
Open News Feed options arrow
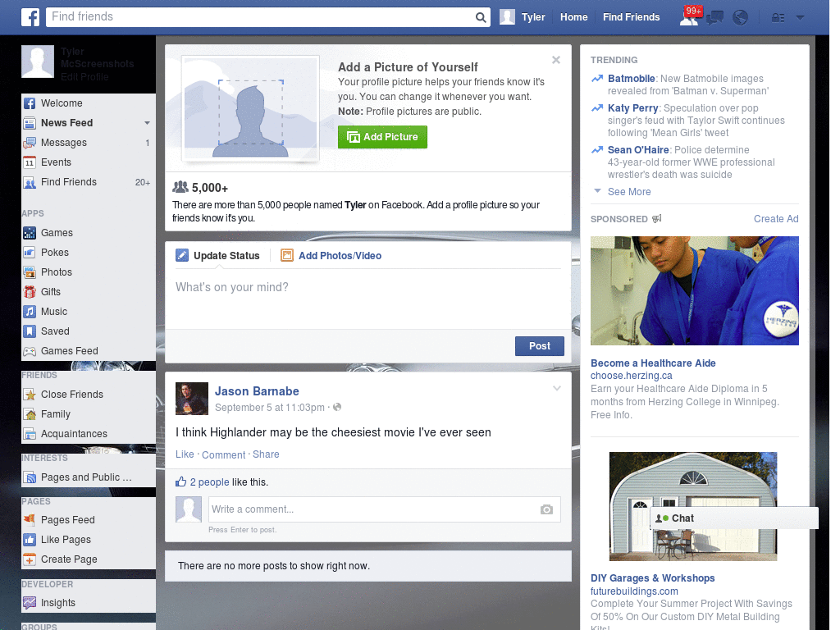[x=147, y=123]
